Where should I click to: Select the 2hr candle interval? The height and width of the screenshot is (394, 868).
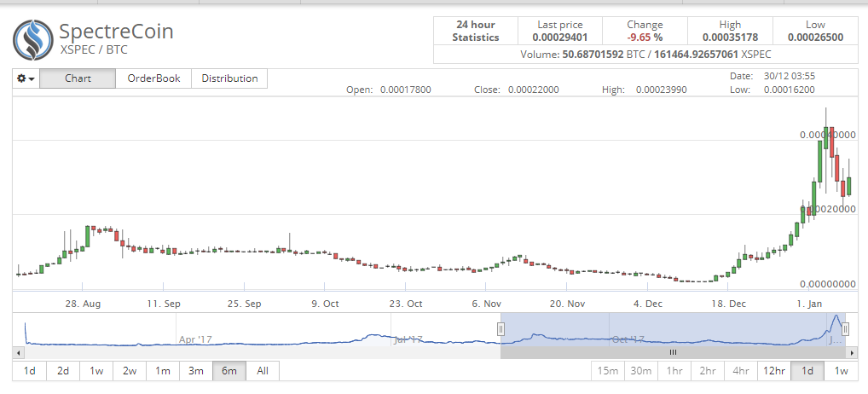pos(708,371)
